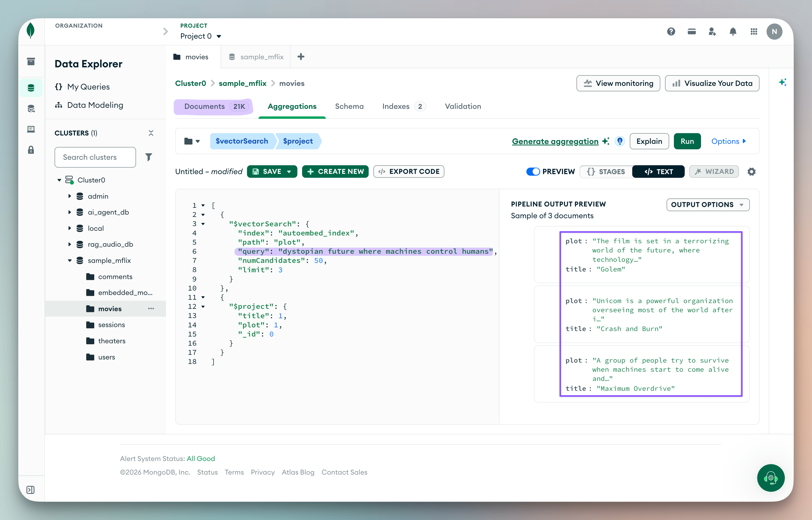This screenshot has width=812, height=520.
Task: Collapse the sidebar panel icon at bottom
Action: pyautogui.click(x=30, y=490)
